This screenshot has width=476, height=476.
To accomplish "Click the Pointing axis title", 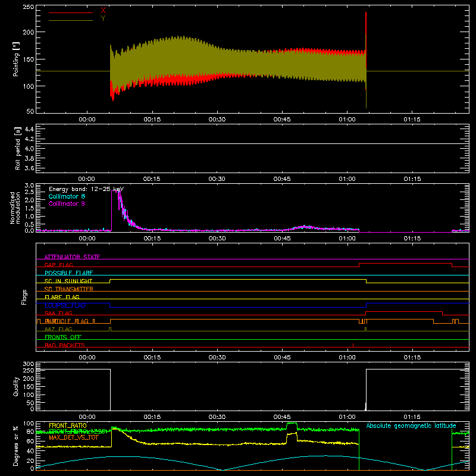I will tap(16, 59).
